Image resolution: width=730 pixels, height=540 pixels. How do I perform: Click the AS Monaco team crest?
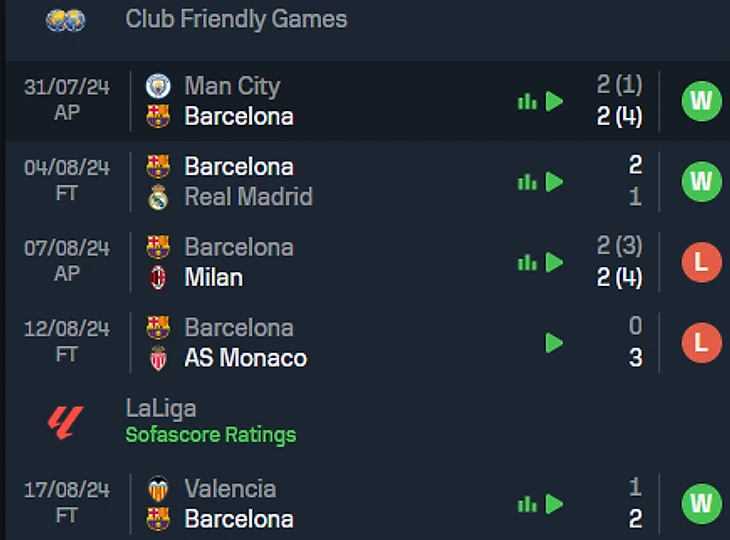click(x=158, y=359)
